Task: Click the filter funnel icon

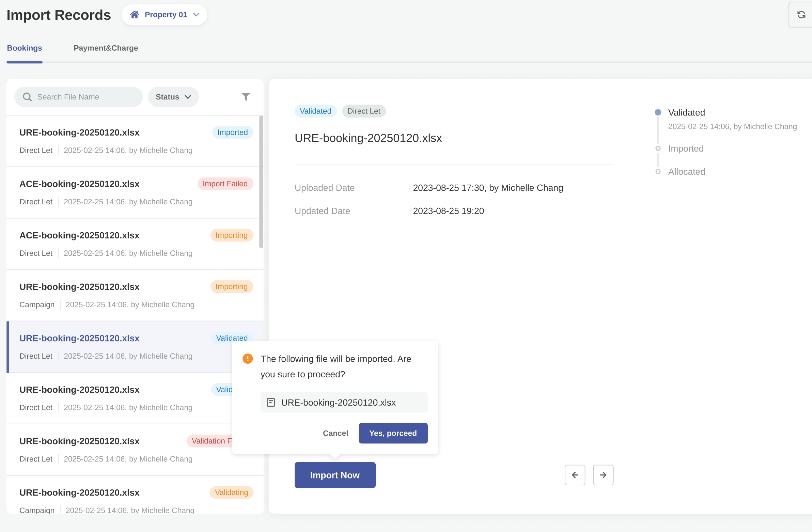Action: click(x=245, y=97)
